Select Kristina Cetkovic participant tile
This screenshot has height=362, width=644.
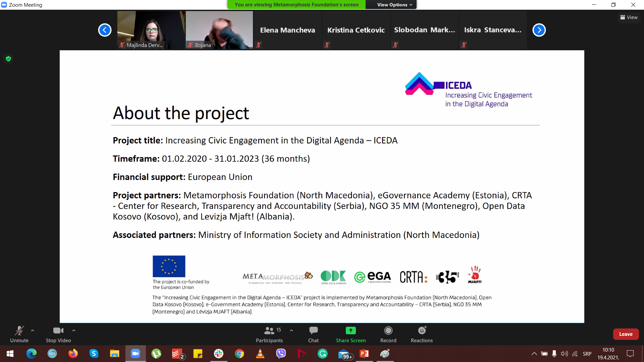[x=356, y=30]
